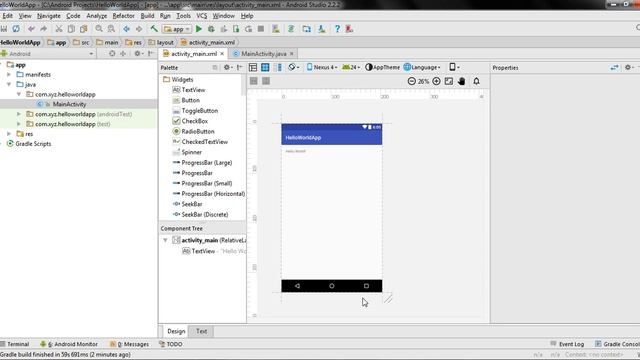Switch to the MainActivity.java tab
Image resolution: width=640 pixels, height=360 pixels.
click(x=263, y=53)
